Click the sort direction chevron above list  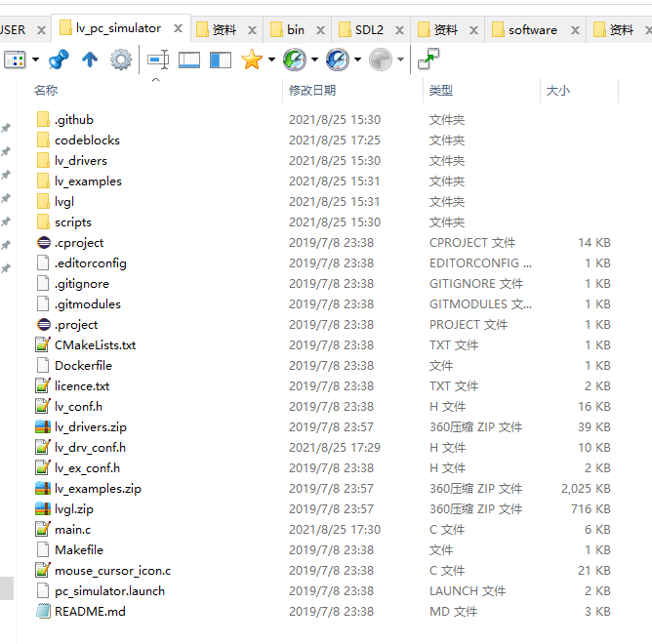coord(156,79)
